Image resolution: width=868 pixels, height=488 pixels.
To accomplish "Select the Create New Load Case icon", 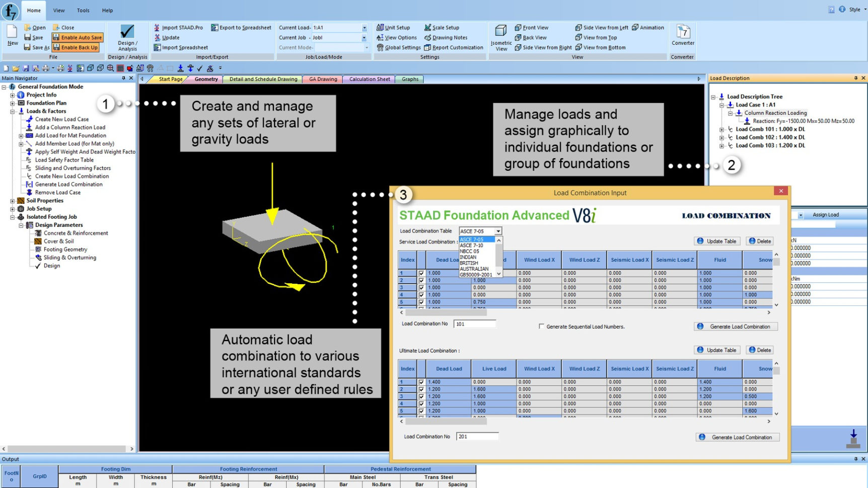I will 30,119.
